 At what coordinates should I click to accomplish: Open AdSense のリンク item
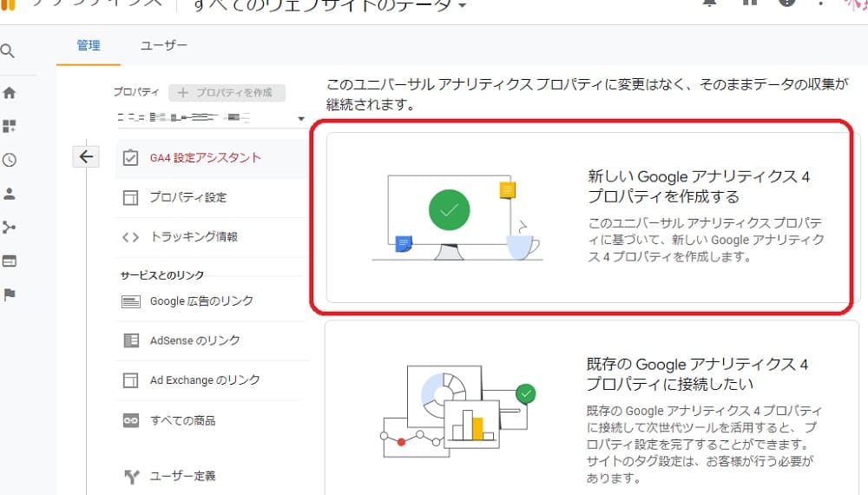point(212,340)
